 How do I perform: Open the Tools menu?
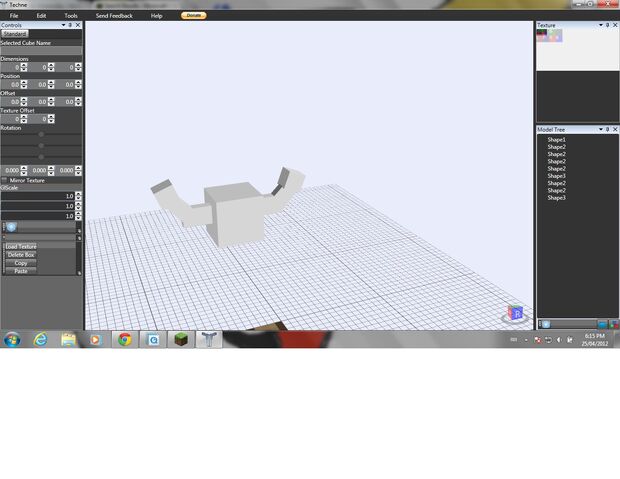point(71,16)
